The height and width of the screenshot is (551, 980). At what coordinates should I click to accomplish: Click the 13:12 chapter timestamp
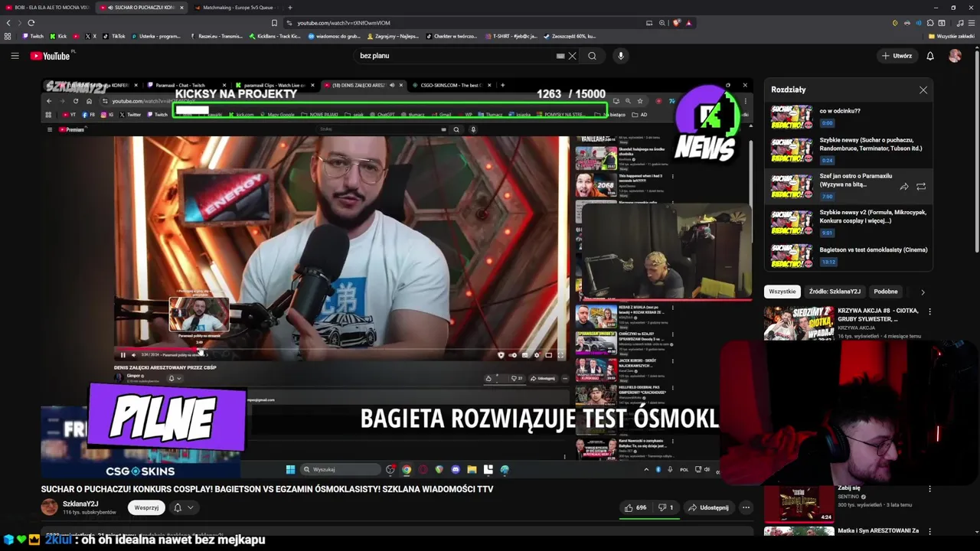[x=828, y=262]
